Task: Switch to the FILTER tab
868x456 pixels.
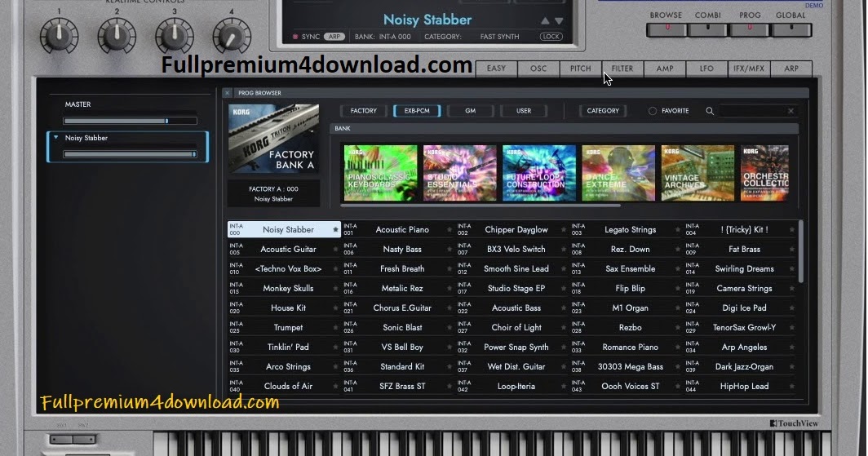Action: [622, 69]
